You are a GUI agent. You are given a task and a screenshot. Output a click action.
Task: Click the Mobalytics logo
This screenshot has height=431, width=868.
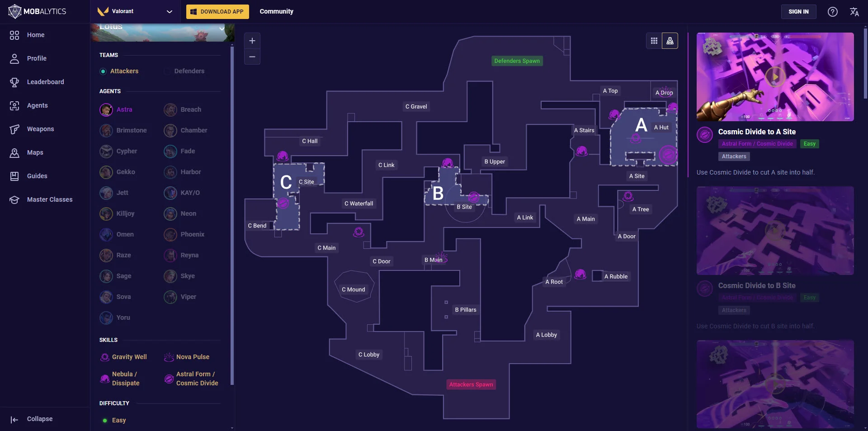click(37, 11)
